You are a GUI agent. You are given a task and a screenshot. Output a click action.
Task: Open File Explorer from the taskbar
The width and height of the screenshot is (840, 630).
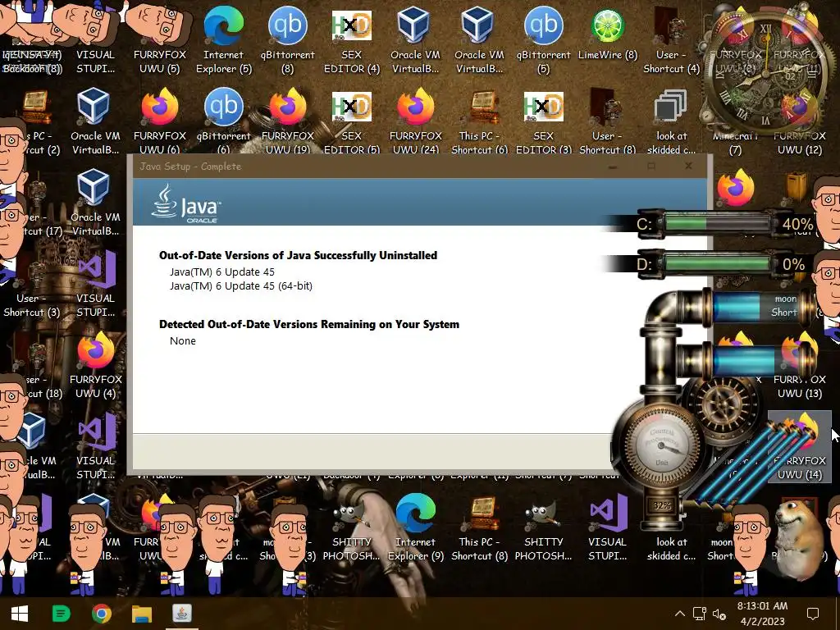click(x=142, y=614)
